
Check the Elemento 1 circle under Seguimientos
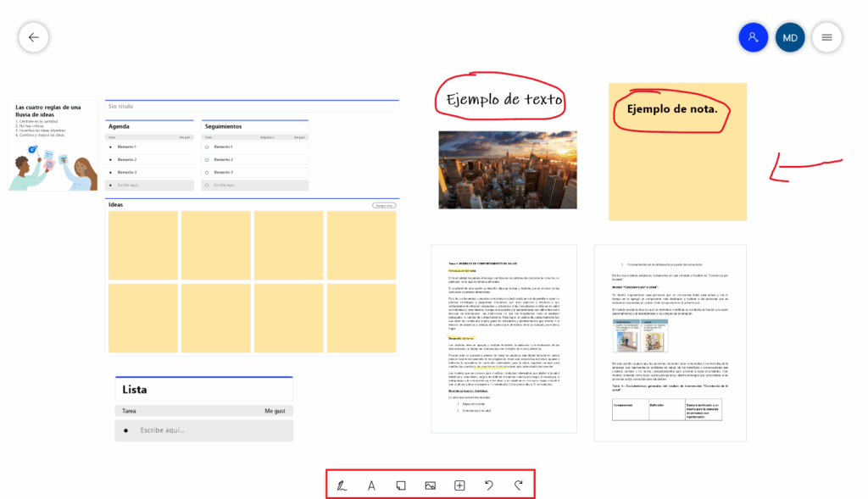point(207,147)
